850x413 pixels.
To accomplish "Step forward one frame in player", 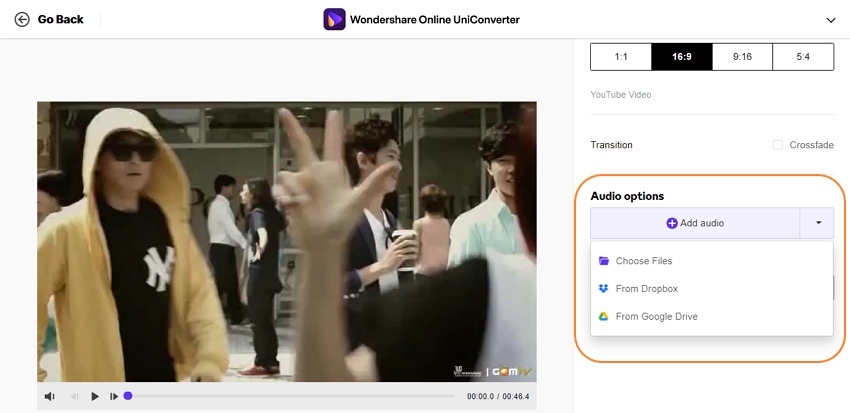I will pos(114,397).
